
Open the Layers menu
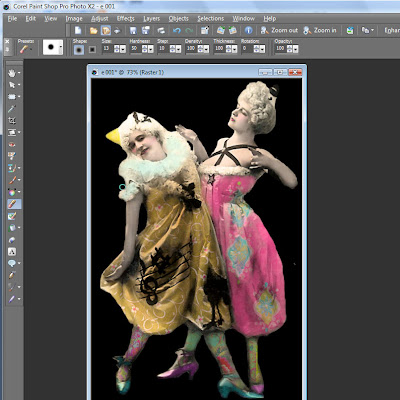tap(152, 19)
